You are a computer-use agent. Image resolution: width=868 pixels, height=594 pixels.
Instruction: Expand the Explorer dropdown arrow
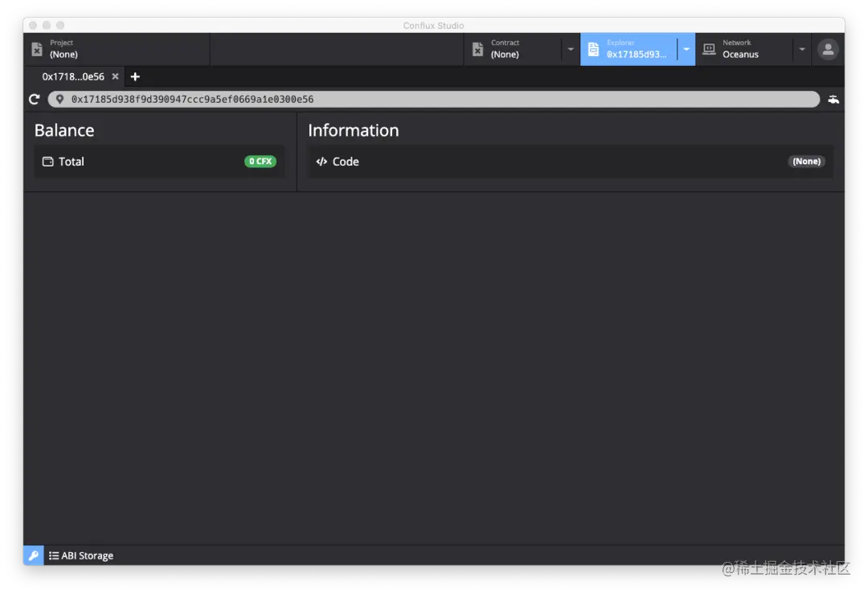[x=686, y=49]
